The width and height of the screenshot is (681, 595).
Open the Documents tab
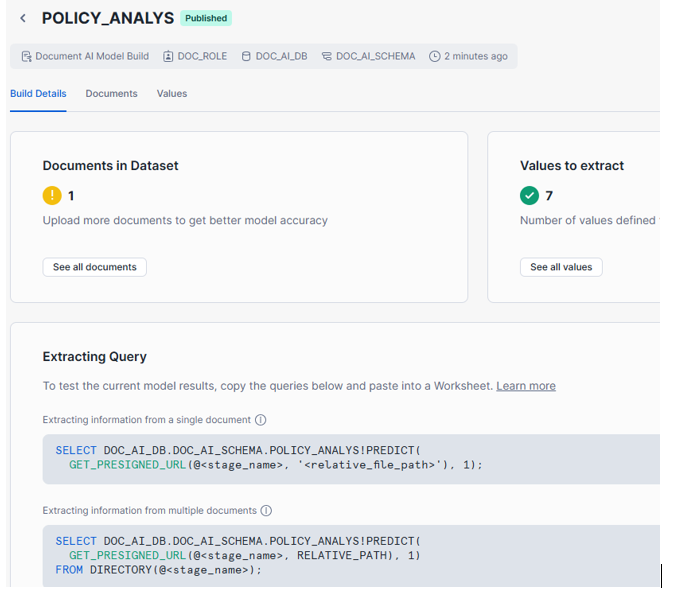tap(111, 94)
